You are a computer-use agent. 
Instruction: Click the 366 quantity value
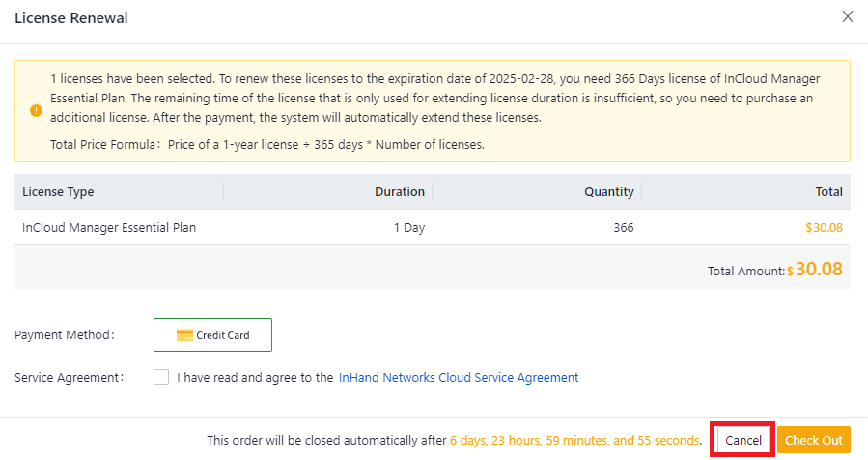(623, 228)
